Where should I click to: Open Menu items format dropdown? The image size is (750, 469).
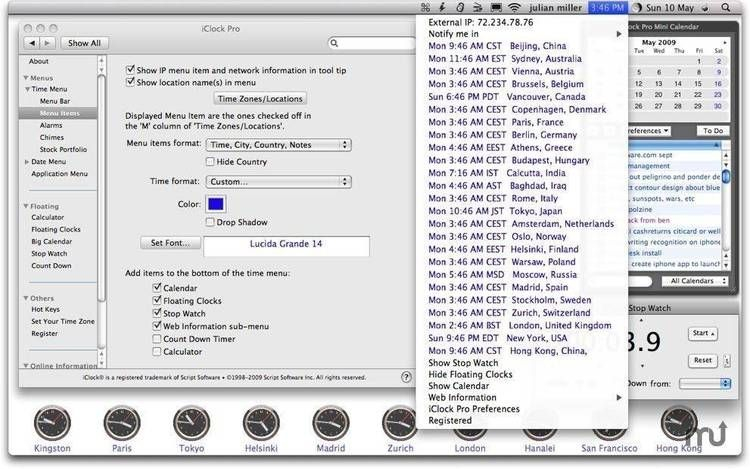point(278,145)
